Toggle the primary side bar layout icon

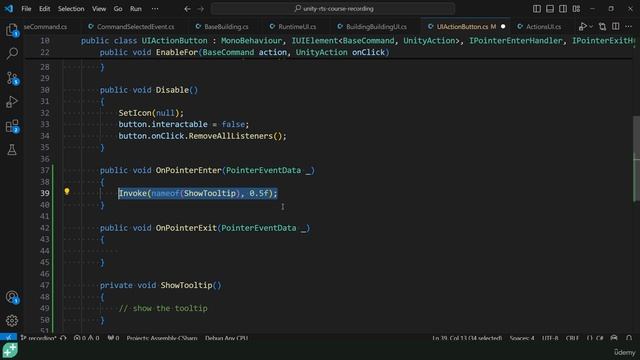[537, 9]
